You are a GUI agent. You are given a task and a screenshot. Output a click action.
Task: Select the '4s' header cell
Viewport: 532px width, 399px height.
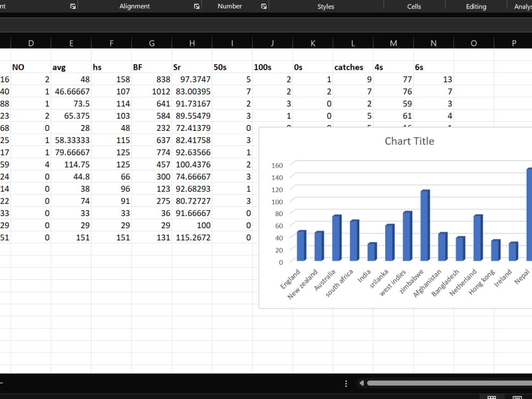click(393, 67)
